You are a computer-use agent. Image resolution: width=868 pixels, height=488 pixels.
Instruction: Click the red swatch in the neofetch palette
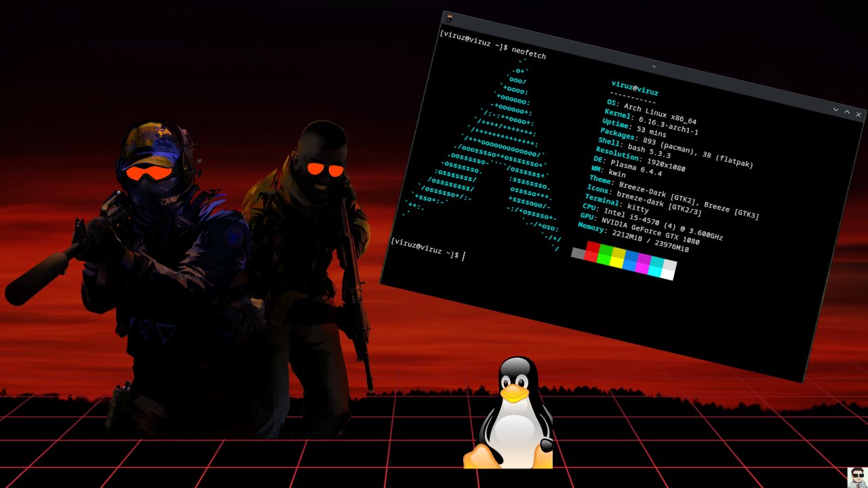(592, 251)
